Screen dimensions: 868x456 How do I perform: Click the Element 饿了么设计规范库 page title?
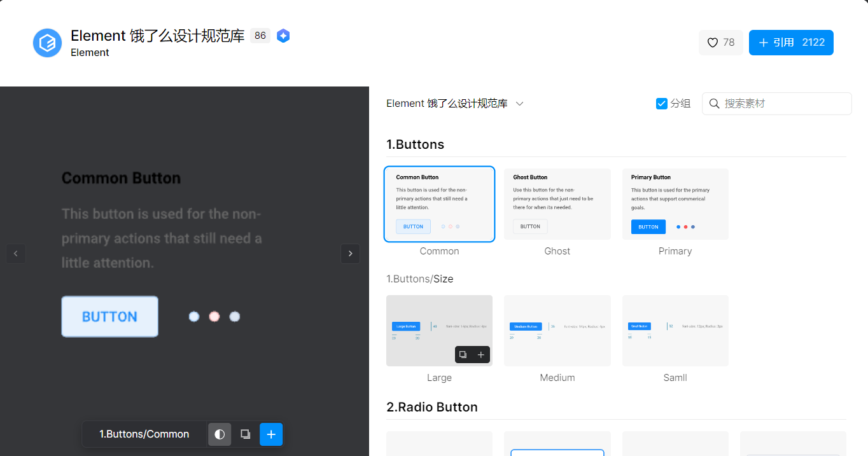click(158, 36)
